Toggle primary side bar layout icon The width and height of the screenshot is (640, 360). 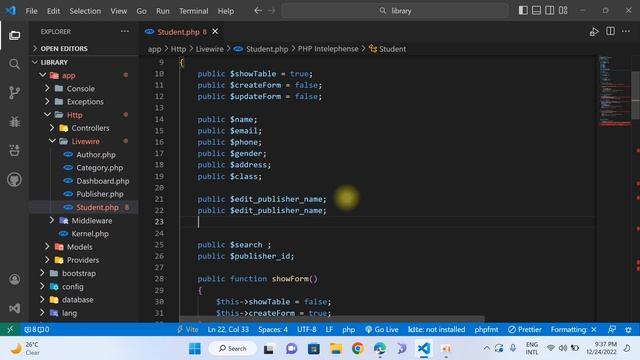pos(523,11)
